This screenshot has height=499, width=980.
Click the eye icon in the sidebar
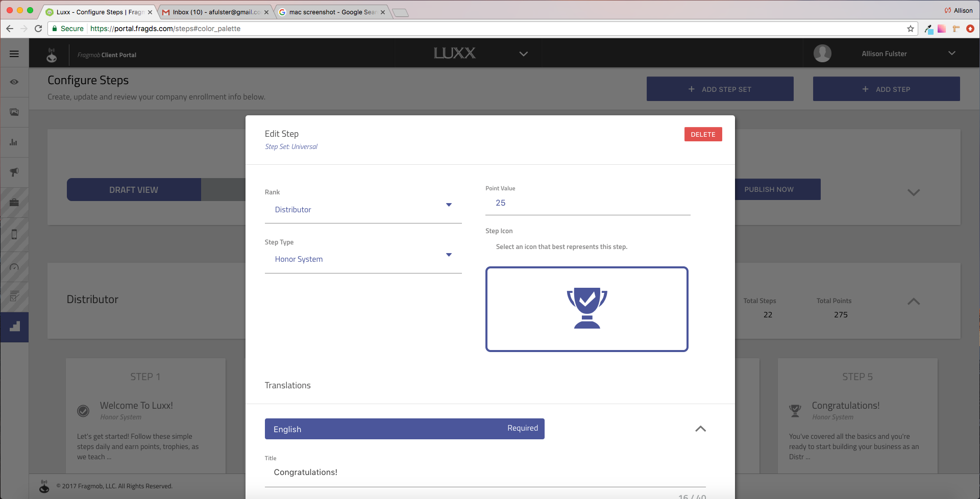click(x=14, y=82)
